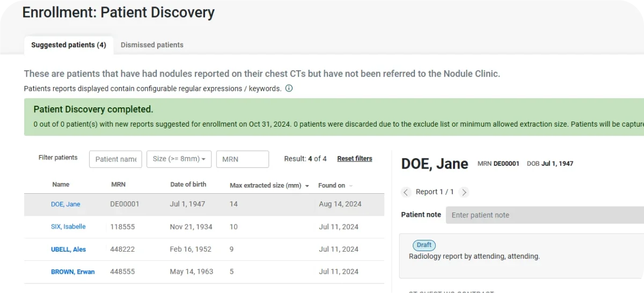Sort by Max extracted size arrow

(307, 186)
